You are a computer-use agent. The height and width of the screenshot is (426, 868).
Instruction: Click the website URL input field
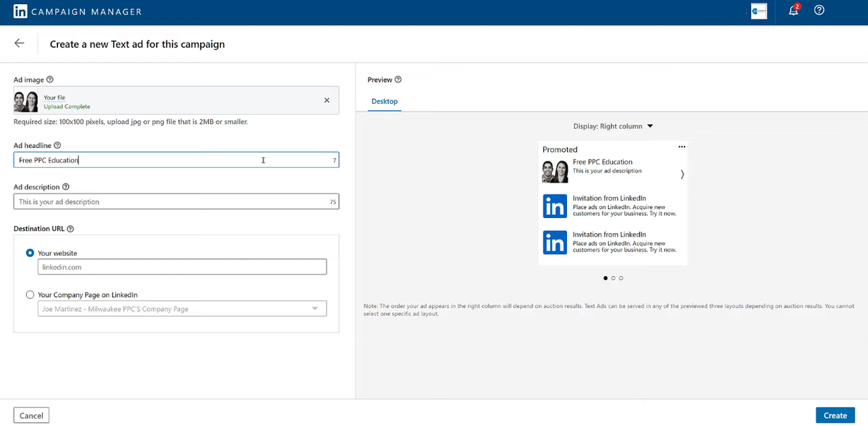coord(182,267)
